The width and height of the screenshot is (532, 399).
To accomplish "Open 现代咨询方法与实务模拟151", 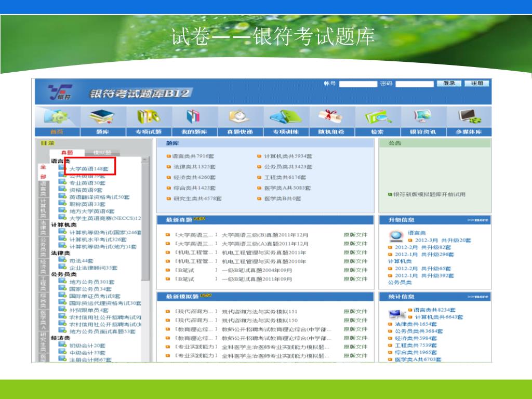I will coord(260,312).
